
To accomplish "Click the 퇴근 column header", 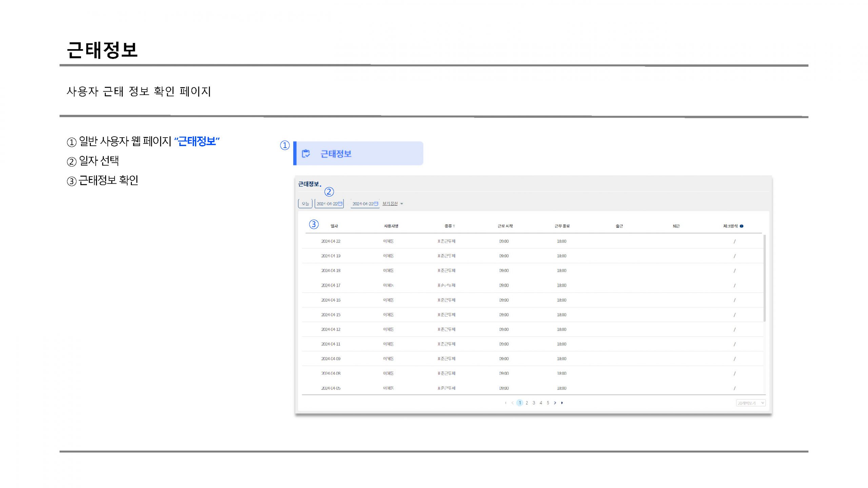I will tap(676, 226).
